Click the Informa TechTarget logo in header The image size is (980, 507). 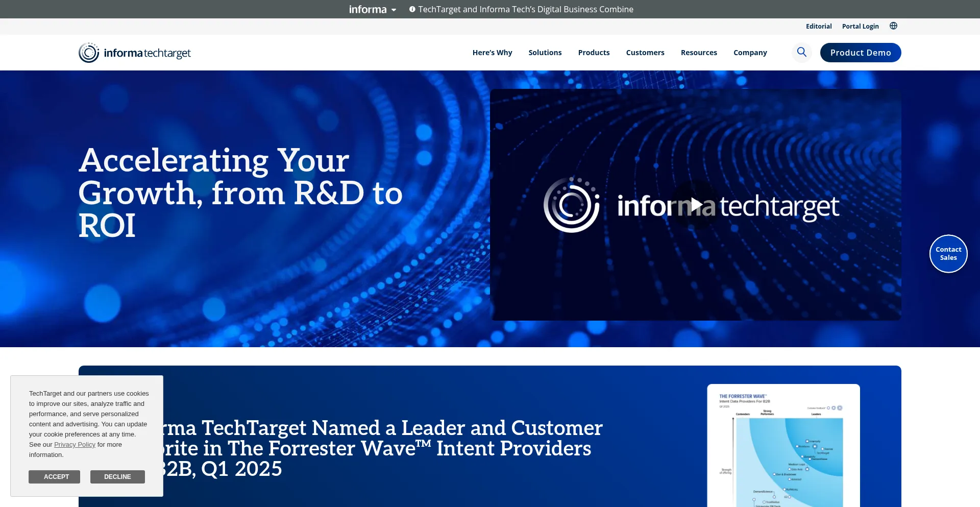[135, 53]
